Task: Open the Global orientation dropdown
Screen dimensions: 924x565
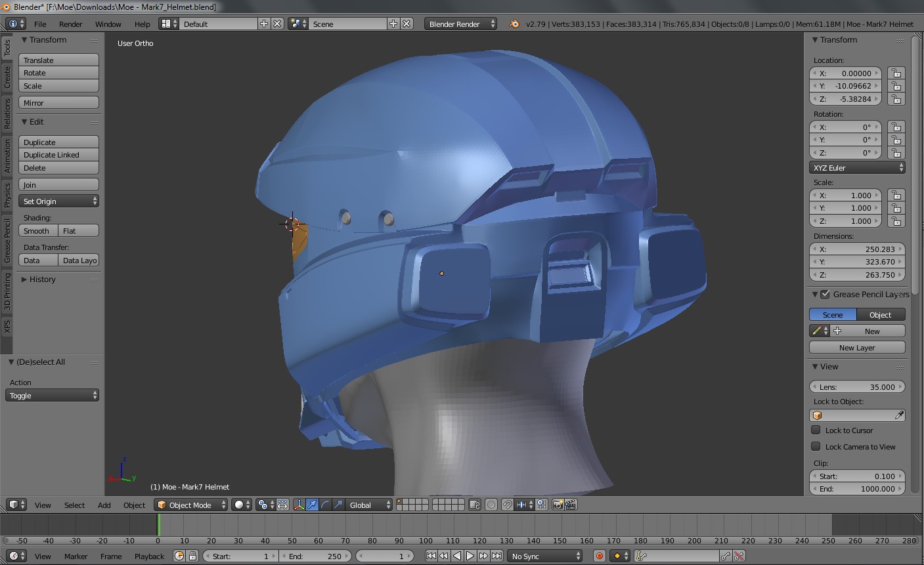Action: point(370,505)
